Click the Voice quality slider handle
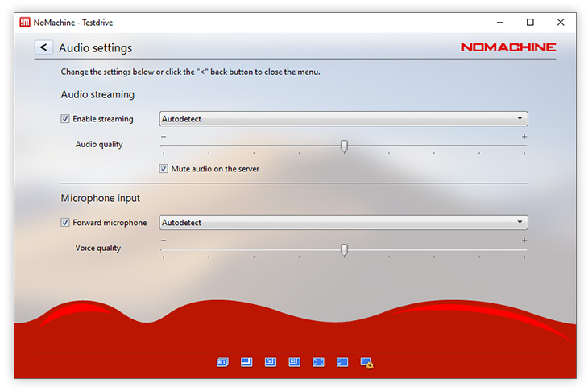This screenshot has width=588, height=391. pyautogui.click(x=344, y=249)
